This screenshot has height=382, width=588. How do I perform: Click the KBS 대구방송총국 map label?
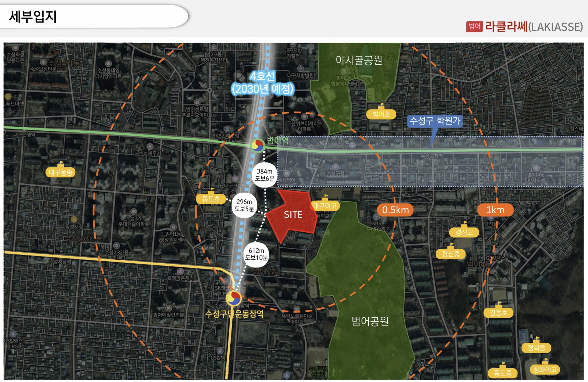377,226
